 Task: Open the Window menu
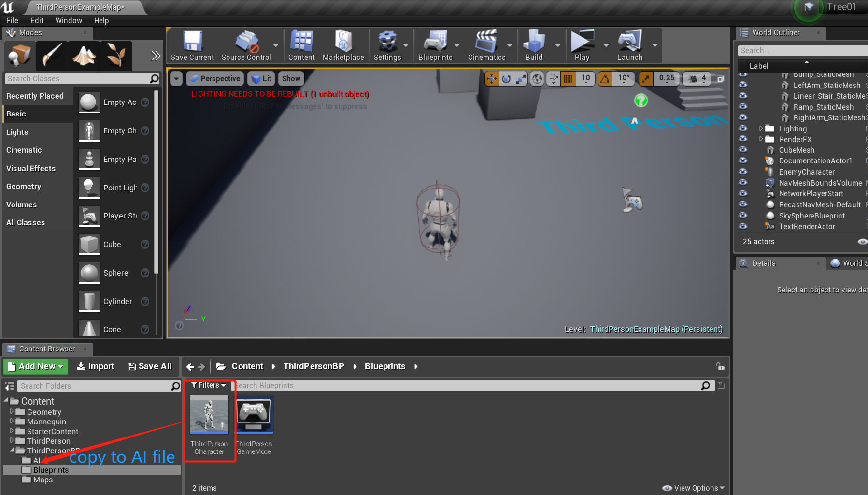point(68,20)
